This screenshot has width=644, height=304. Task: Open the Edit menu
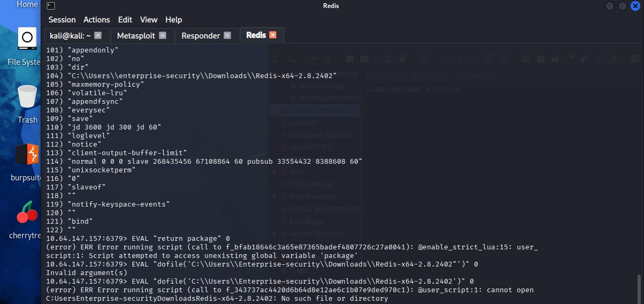125,20
